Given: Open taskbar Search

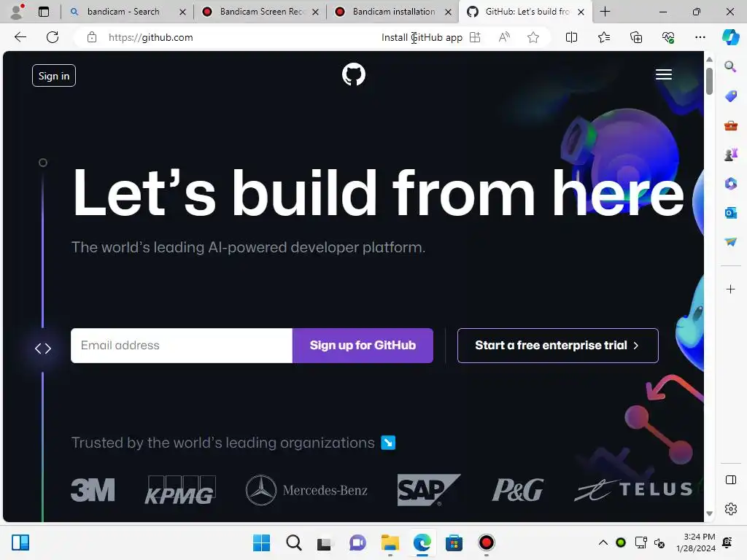Looking at the screenshot, I should 293,542.
